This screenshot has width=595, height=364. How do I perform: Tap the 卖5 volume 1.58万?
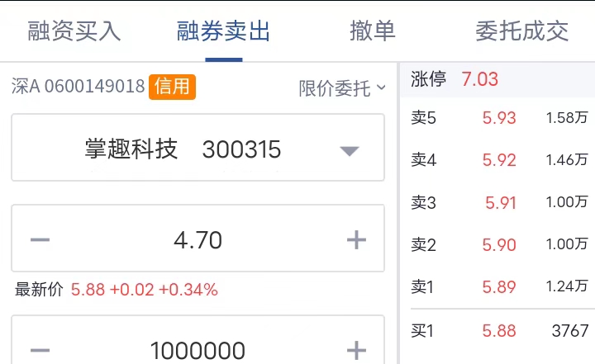point(567,118)
